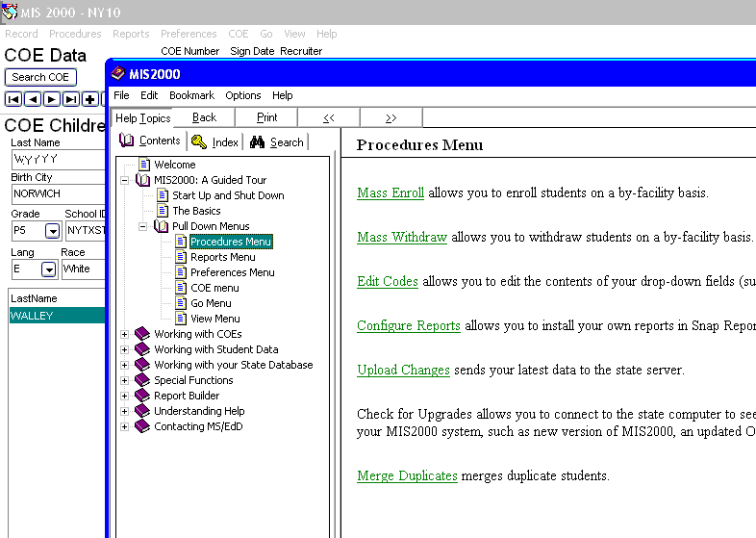Follow the Mass Withdraw link
This screenshot has height=538, width=756.
(x=402, y=238)
